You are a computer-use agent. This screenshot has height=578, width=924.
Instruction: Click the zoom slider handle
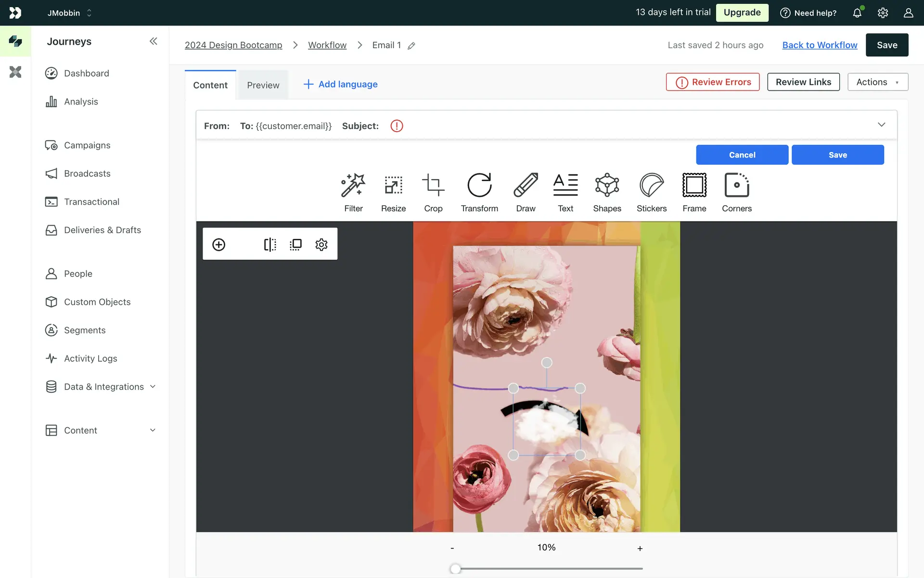[x=455, y=569]
